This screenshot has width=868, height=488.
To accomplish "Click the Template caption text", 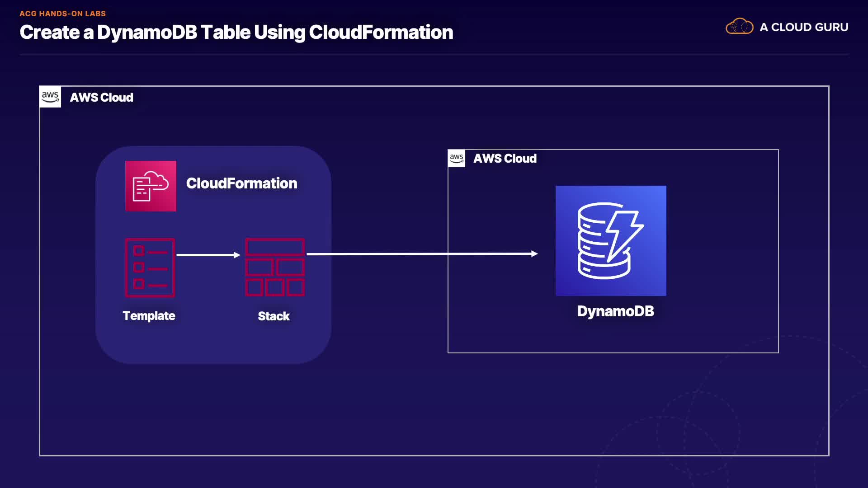I will click(149, 315).
